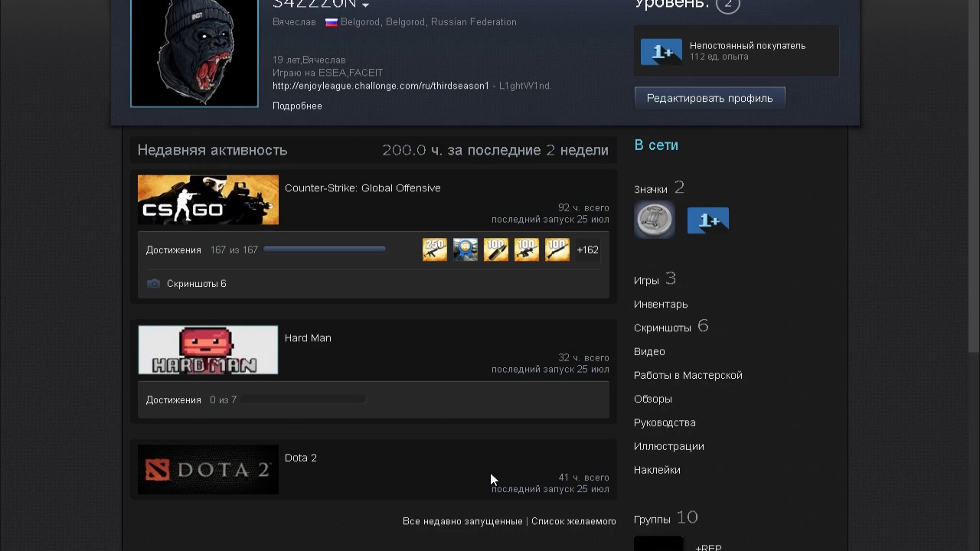Click the 200.0 ч. за последние 2 недели text

[x=495, y=150]
